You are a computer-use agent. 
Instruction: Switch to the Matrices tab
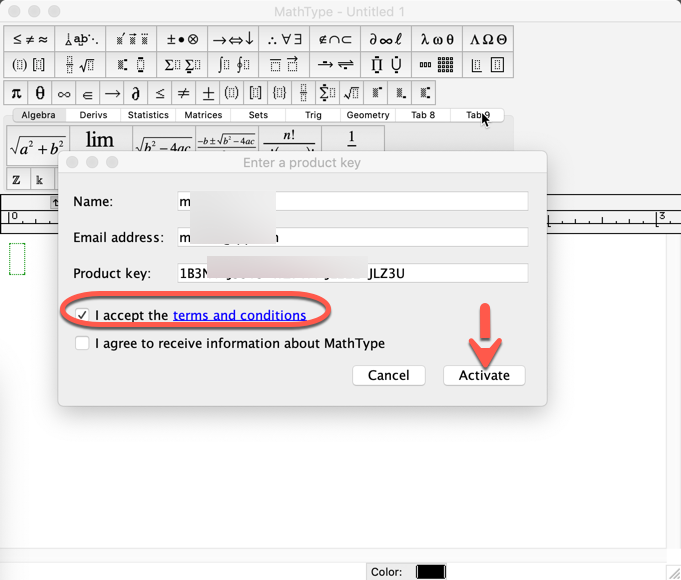coord(203,115)
